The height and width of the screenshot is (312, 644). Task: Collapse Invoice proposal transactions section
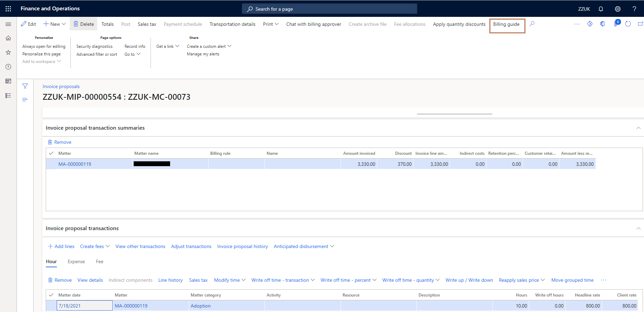coord(638,228)
